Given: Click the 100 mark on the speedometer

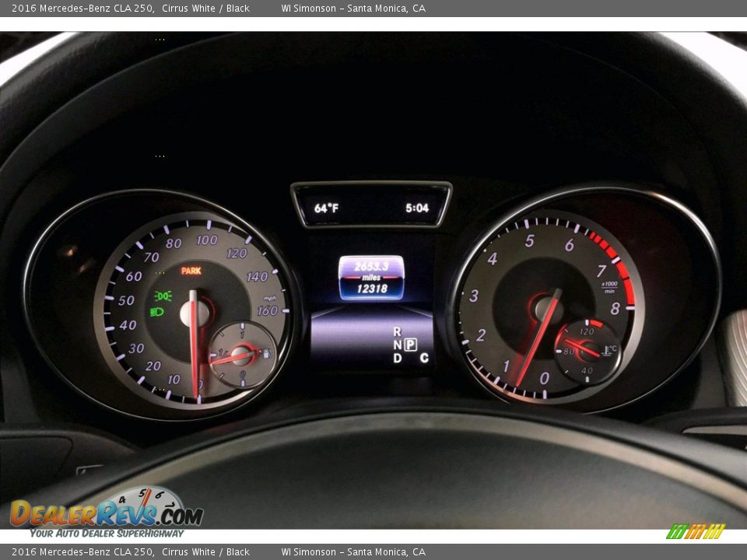Looking at the screenshot, I should tap(207, 240).
